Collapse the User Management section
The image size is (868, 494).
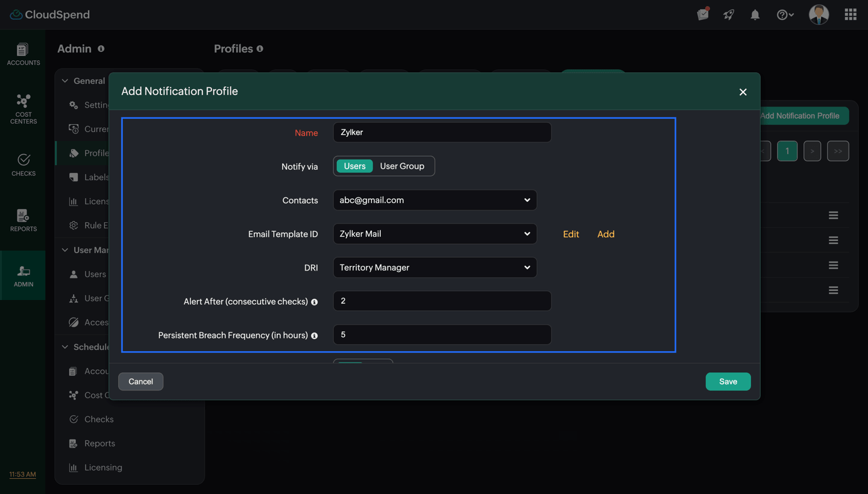pos(65,250)
